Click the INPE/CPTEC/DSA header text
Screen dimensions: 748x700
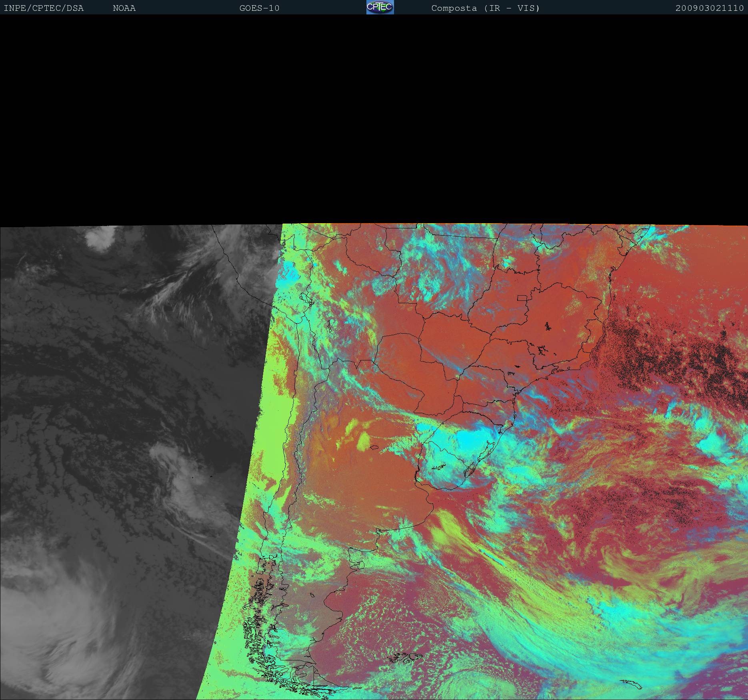tap(44, 8)
